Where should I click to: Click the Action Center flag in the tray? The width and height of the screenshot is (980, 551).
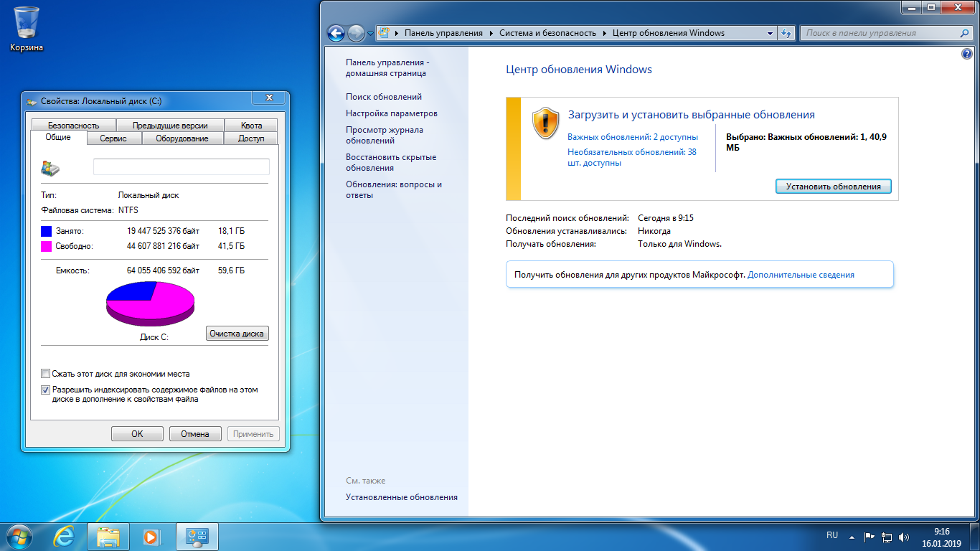[868, 536]
